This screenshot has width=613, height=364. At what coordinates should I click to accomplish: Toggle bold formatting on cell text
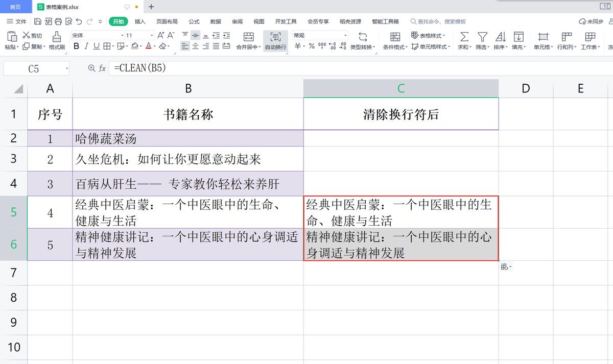coord(76,46)
